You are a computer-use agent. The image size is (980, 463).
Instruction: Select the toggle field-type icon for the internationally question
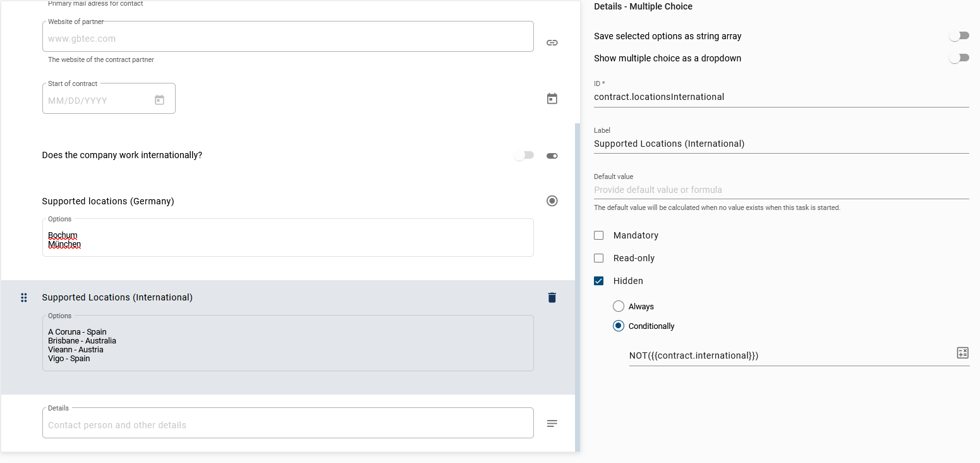pyautogui.click(x=552, y=155)
